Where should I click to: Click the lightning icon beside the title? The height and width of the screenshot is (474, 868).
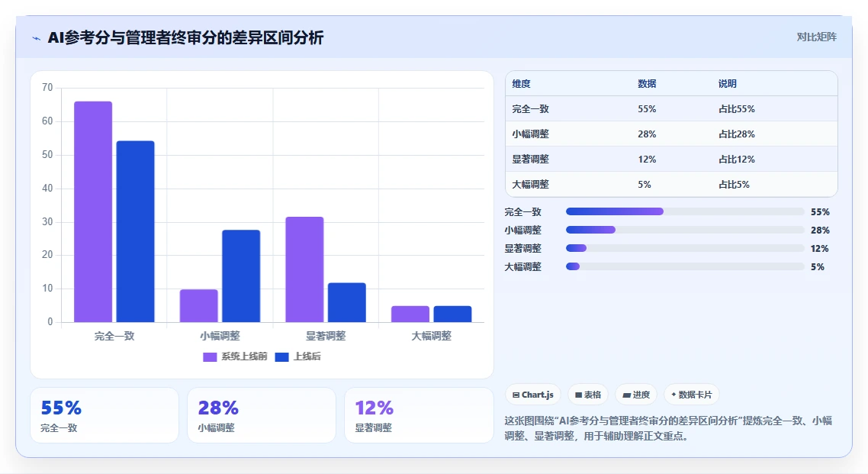37,38
